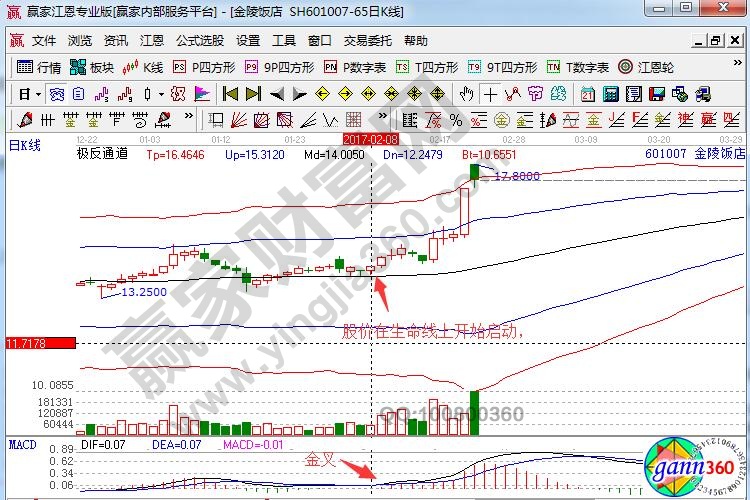Toggle the P四方形 square chart view

204,67
